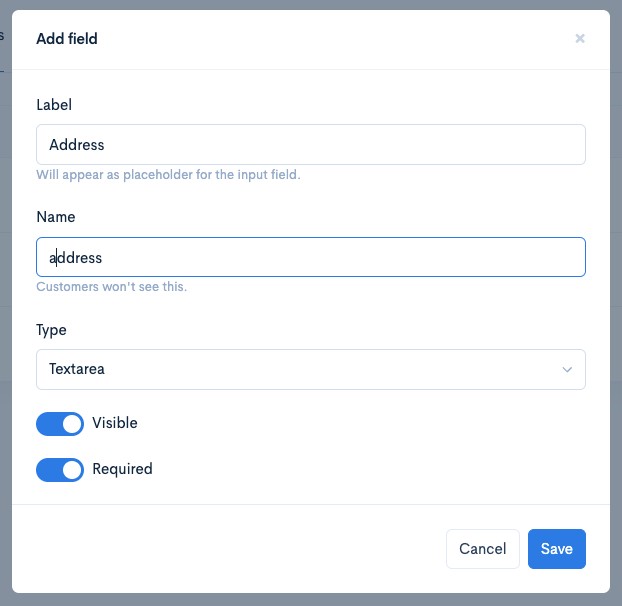
Task: Click the "Add field" dialog heading
Action: pyautogui.click(x=67, y=38)
